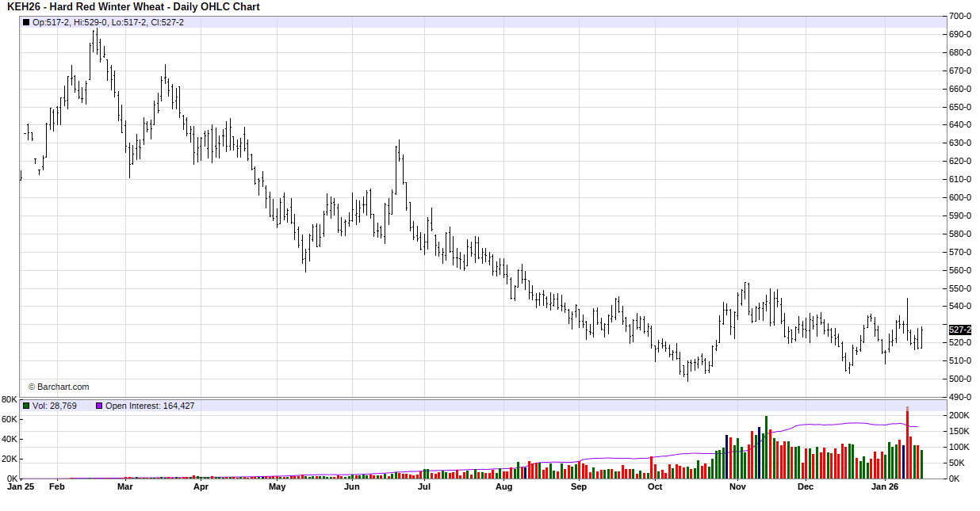Image resolution: width=980 pixels, height=511 pixels.
Task: Click the black OHLC legend square
Action: coord(26,22)
